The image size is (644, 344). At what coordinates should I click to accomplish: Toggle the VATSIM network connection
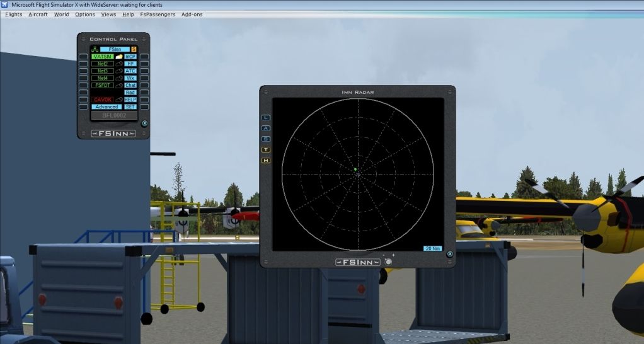(x=103, y=56)
